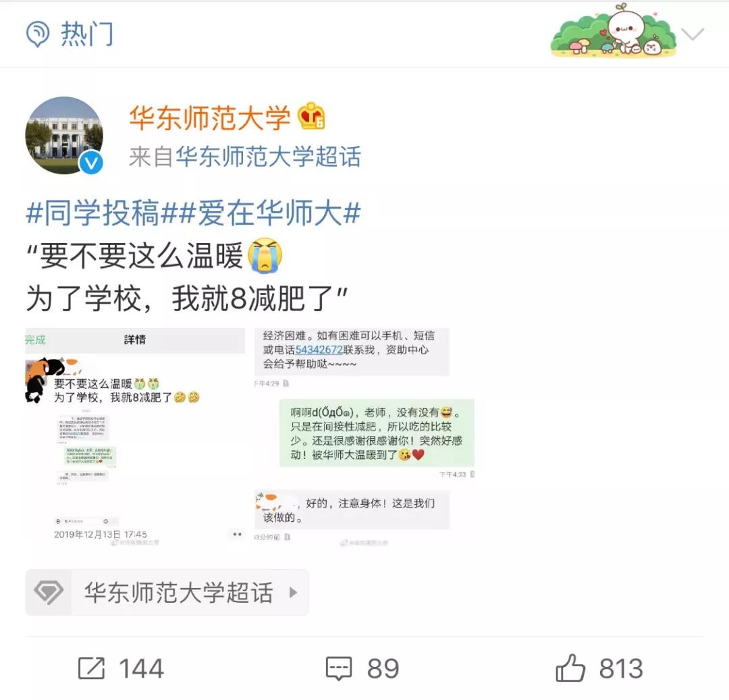Tap the cartoon mascot sticker banner
This screenshot has width=729, height=700.
click(x=613, y=30)
